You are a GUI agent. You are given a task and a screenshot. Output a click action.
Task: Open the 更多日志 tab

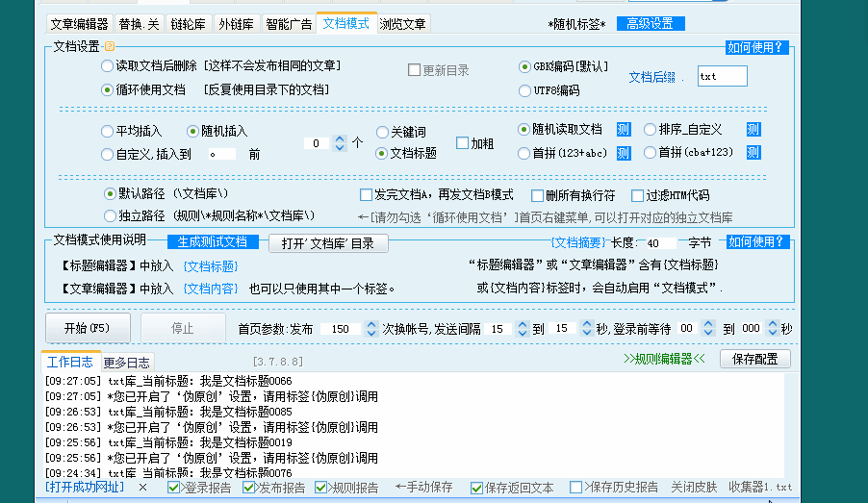pyautogui.click(x=126, y=363)
